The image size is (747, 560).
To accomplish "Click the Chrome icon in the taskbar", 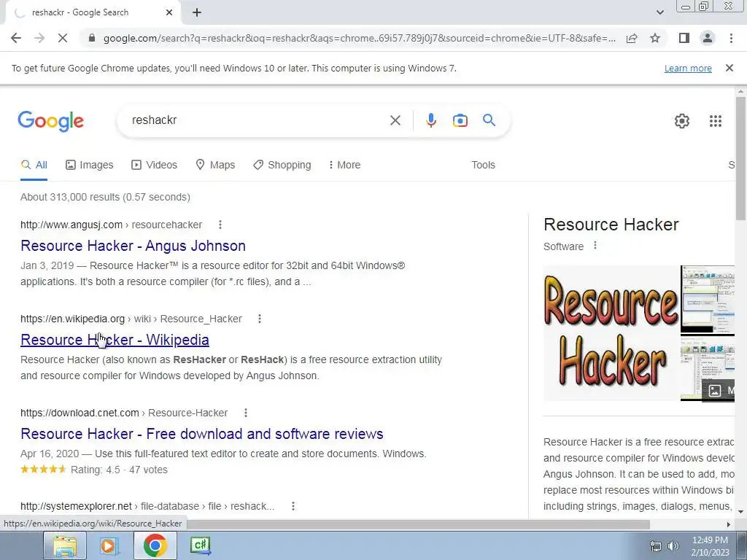I will (x=155, y=545).
